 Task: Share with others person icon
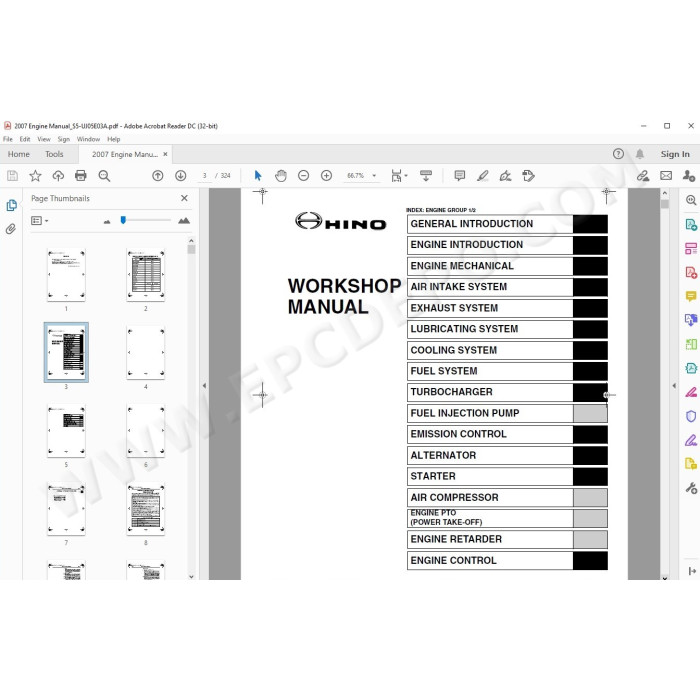point(688,176)
